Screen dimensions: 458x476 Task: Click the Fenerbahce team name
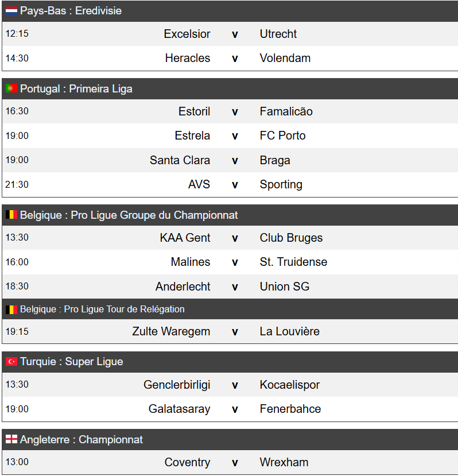[x=290, y=409]
